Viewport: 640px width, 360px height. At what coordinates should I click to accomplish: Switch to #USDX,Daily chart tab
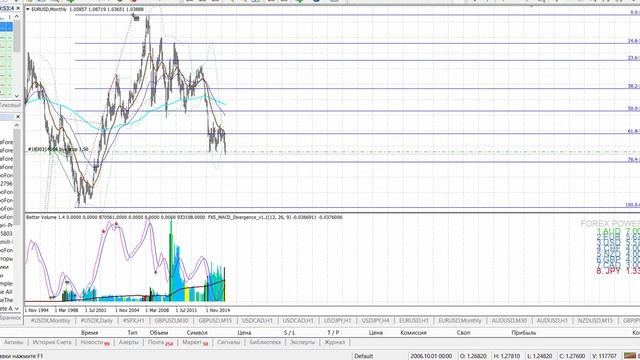coord(96,321)
